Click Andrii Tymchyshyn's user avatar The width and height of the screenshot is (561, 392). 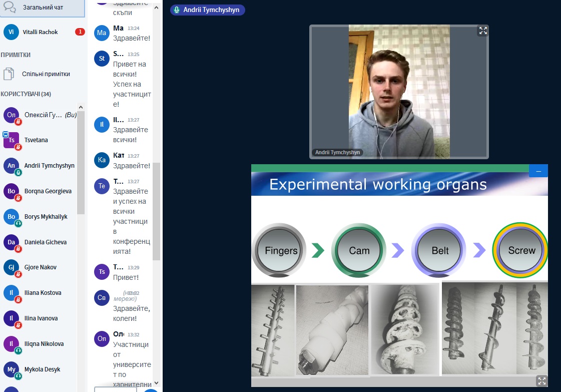coord(11,166)
